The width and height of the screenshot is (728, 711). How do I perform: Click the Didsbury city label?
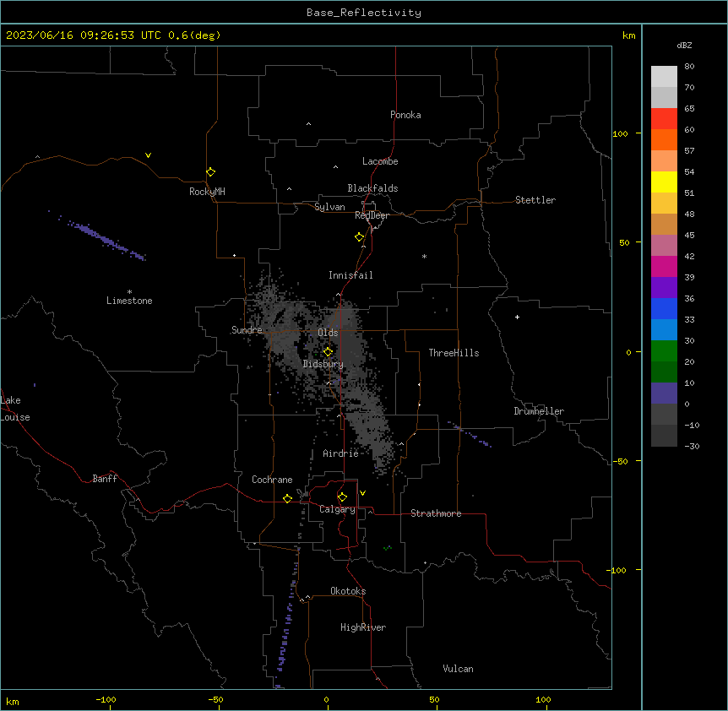coord(323,364)
